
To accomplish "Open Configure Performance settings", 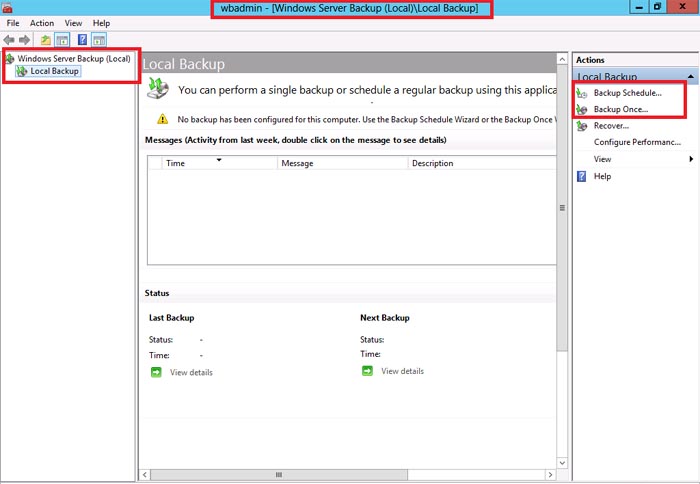I will pos(637,142).
